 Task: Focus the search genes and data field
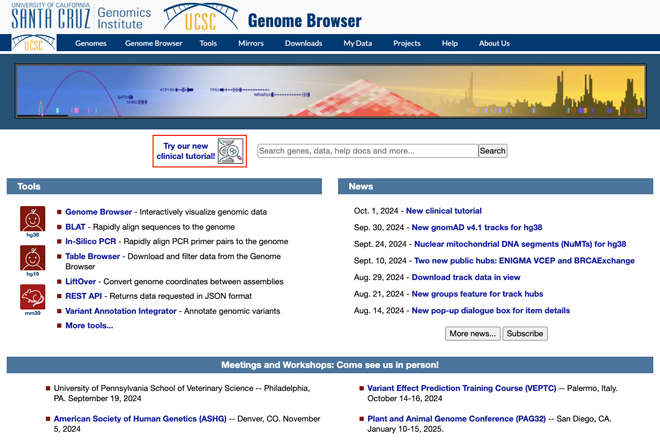(x=367, y=151)
